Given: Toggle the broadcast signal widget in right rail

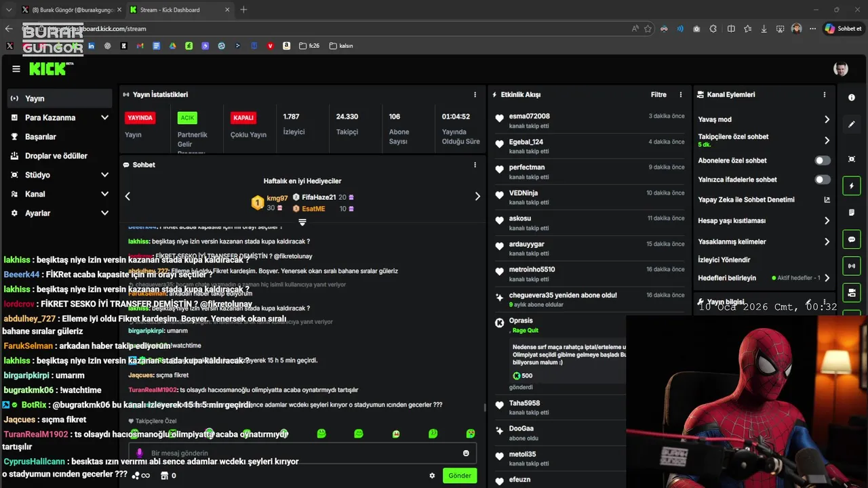Looking at the screenshot, I should click(x=852, y=266).
